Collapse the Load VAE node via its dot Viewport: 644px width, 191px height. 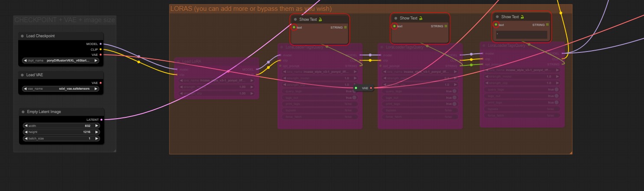pos(23,75)
